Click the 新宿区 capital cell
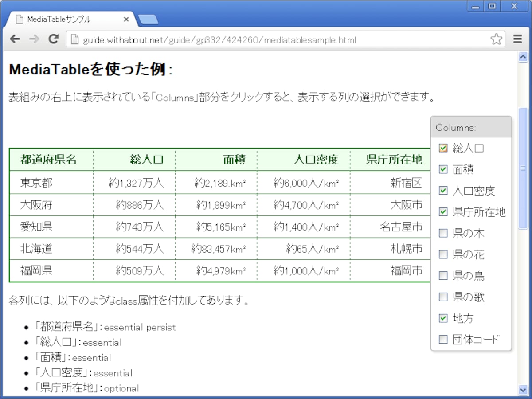This screenshot has height=399, width=532. point(390,183)
